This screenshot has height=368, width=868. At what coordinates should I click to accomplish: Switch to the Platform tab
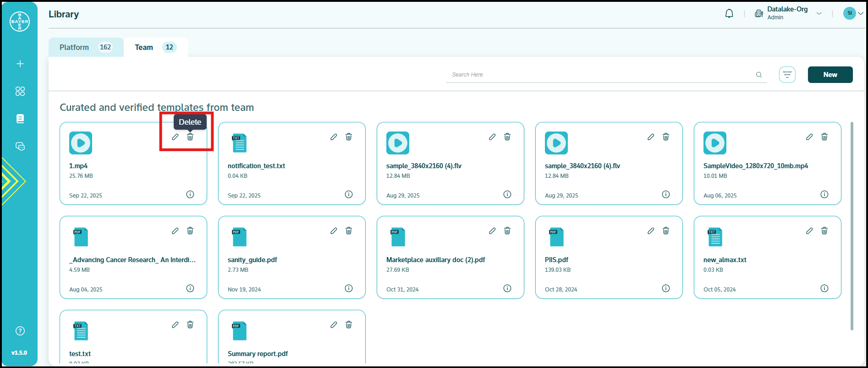(x=86, y=47)
